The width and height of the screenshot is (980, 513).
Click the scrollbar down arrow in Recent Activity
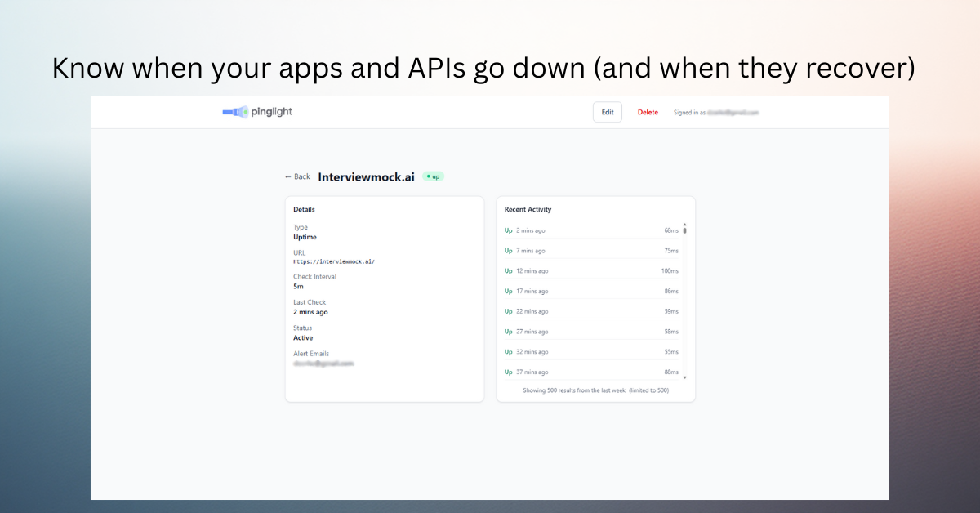tap(685, 378)
